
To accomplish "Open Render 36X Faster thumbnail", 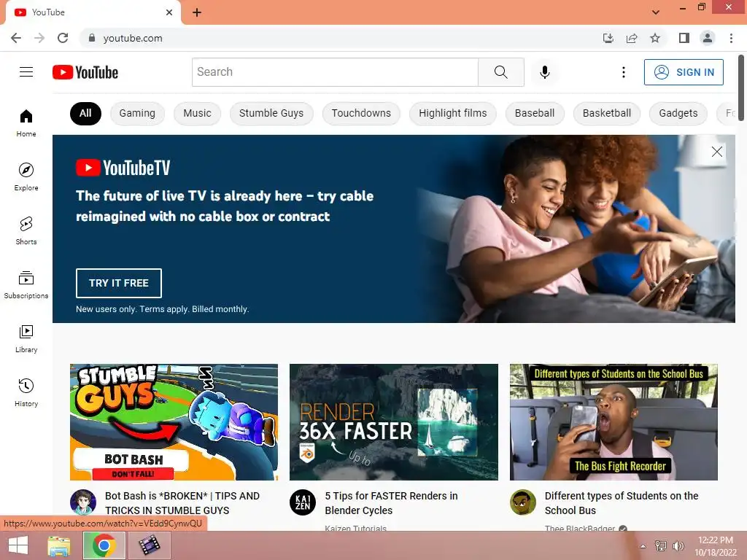I will (x=393, y=422).
